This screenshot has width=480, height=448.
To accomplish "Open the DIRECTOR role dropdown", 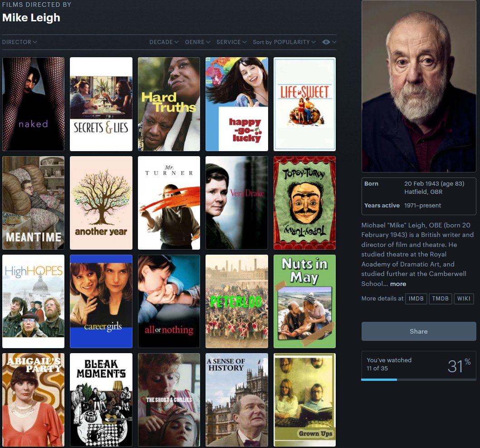I will click(20, 42).
